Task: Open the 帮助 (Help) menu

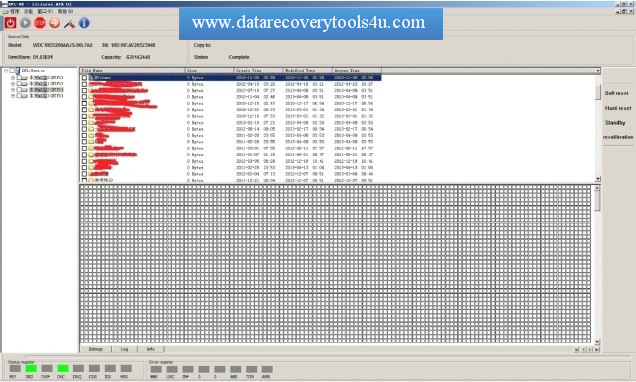Action: tap(65, 11)
